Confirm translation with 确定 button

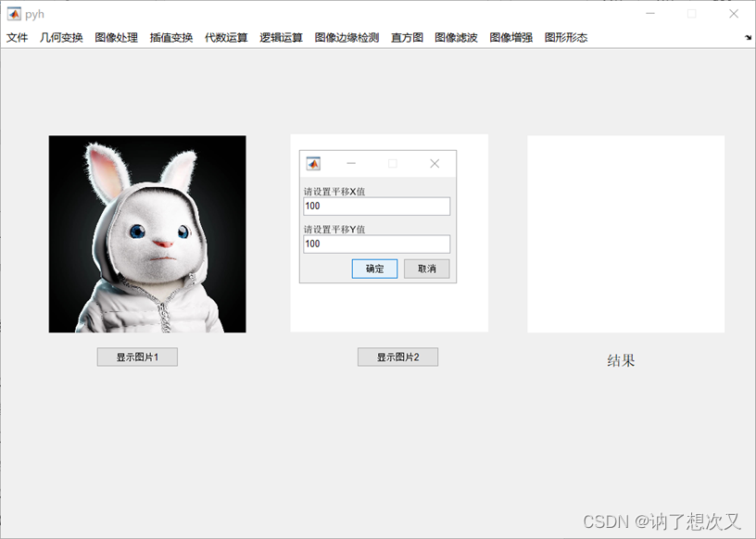[374, 269]
